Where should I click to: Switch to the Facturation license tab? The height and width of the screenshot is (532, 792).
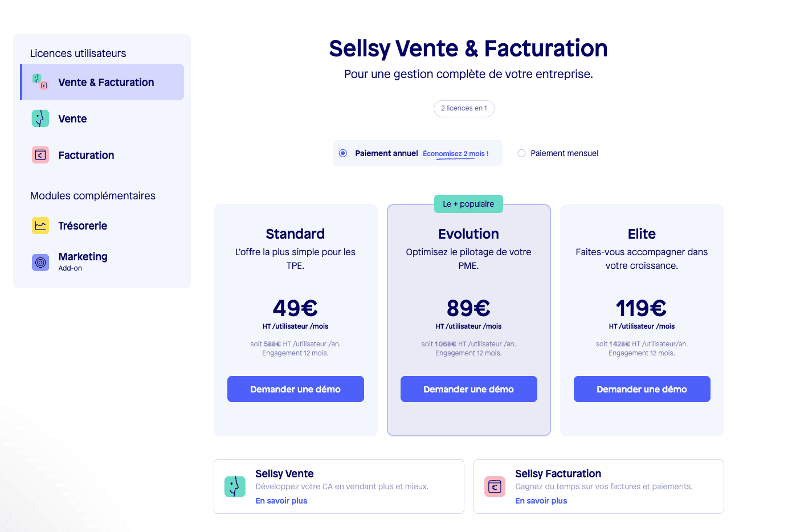click(86, 155)
